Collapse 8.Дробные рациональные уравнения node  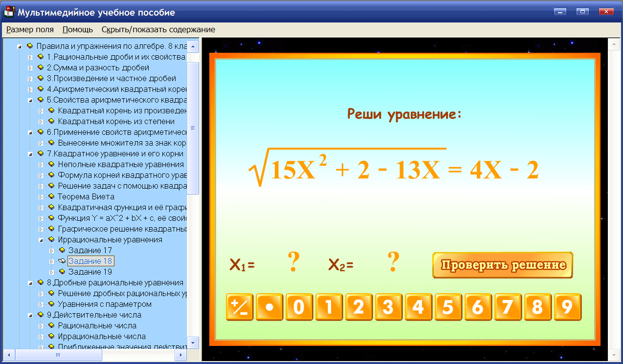(x=30, y=283)
